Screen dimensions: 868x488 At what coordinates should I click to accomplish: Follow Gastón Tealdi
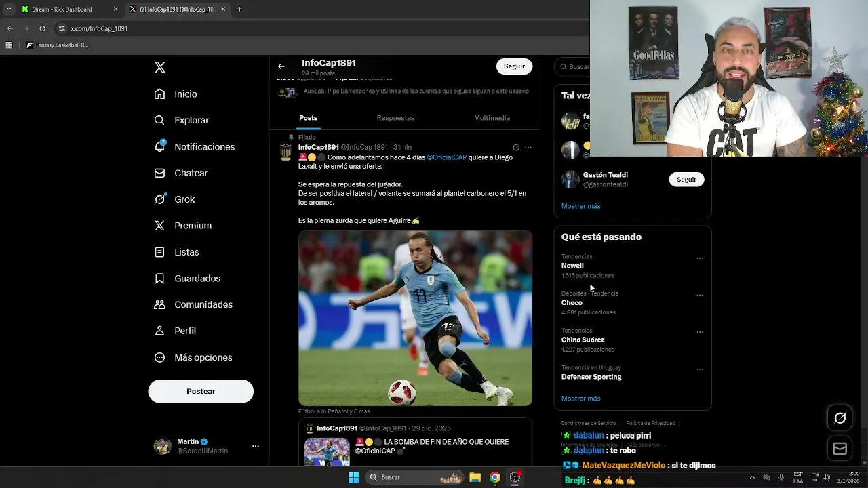click(x=686, y=180)
